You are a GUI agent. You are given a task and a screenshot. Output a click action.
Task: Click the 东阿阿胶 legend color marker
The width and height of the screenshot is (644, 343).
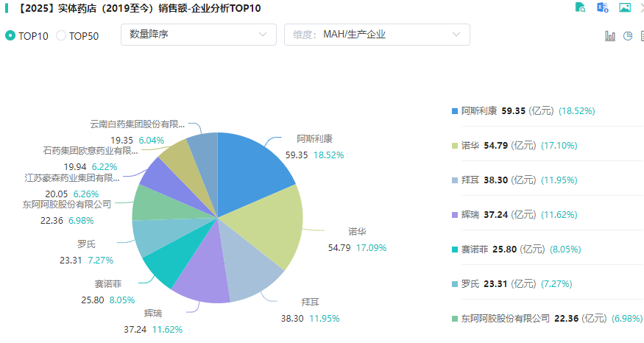pos(455,319)
